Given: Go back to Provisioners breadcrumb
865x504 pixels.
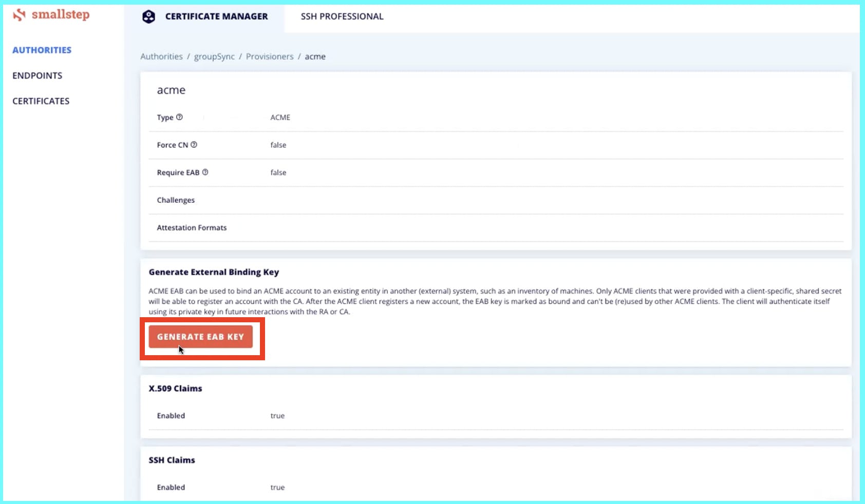Looking at the screenshot, I should click(x=270, y=56).
